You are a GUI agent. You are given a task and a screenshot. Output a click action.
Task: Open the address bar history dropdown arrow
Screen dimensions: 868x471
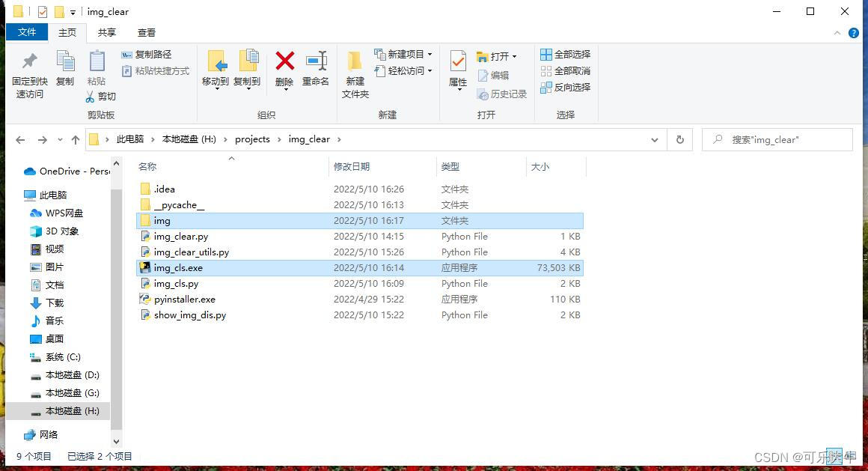(x=655, y=140)
